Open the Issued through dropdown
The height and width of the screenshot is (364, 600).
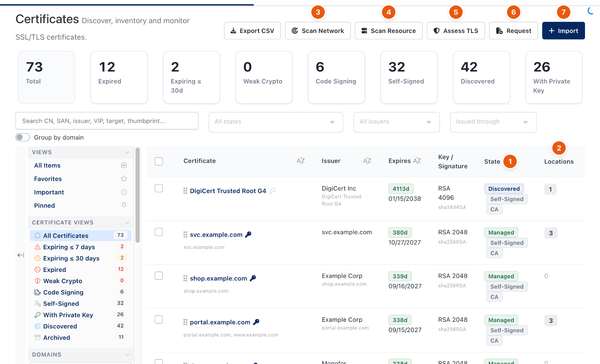coord(493,122)
